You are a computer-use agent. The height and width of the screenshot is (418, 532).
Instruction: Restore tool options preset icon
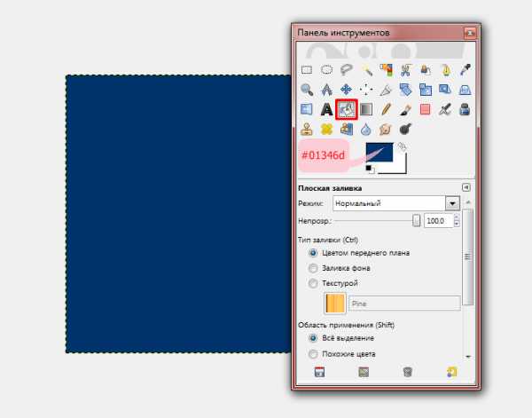point(364,372)
